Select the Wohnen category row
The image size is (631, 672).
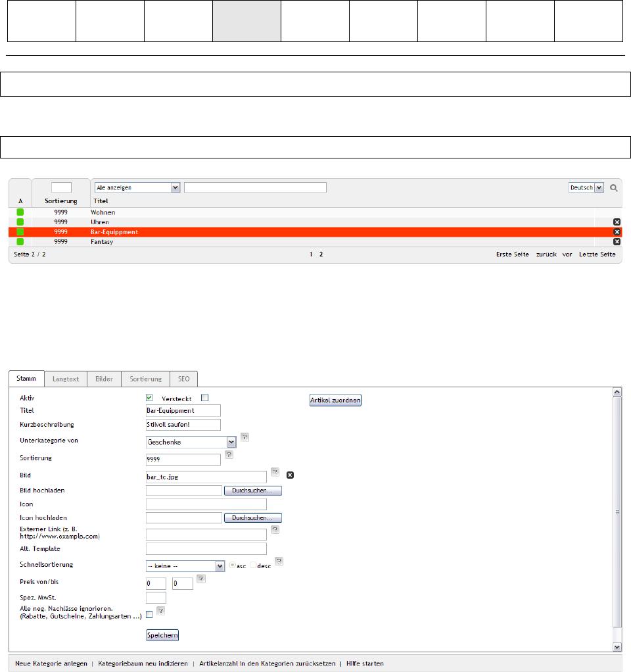coord(315,212)
